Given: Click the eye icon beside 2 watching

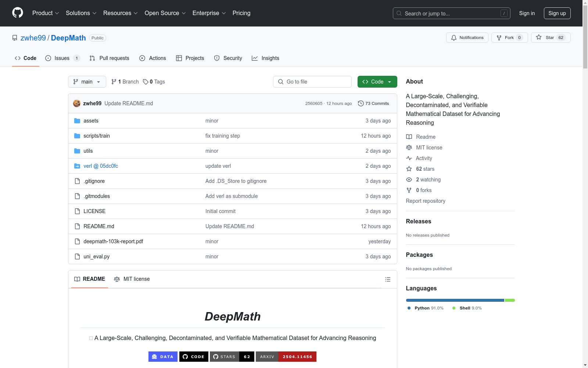Looking at the screenshot, I should (409, 180).
